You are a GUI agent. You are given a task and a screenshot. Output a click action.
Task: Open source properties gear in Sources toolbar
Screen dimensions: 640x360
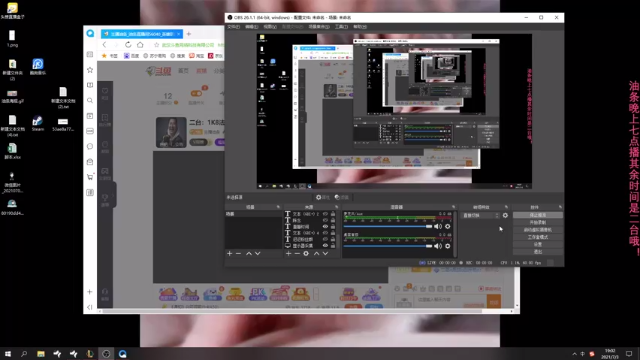click(x=306, y=253)
